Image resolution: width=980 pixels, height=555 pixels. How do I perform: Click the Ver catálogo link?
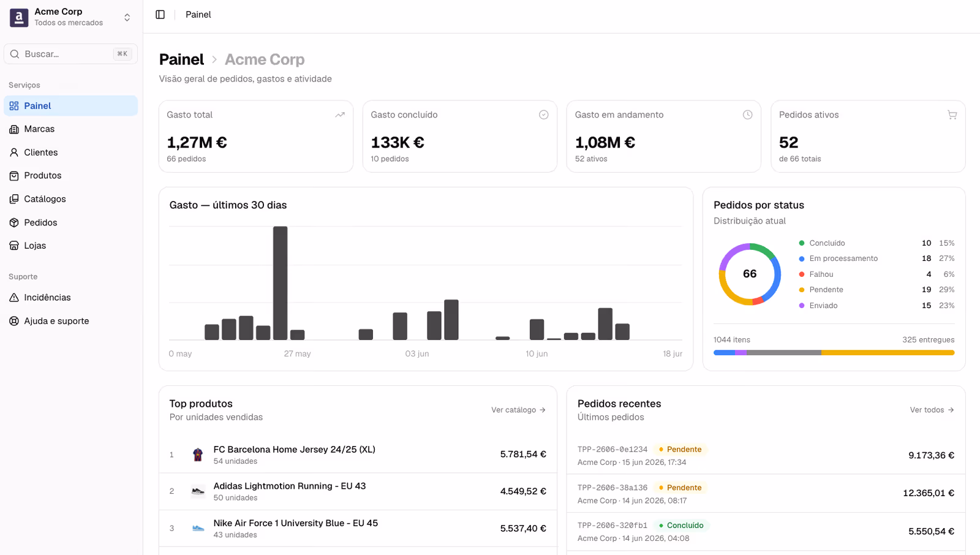518,410
